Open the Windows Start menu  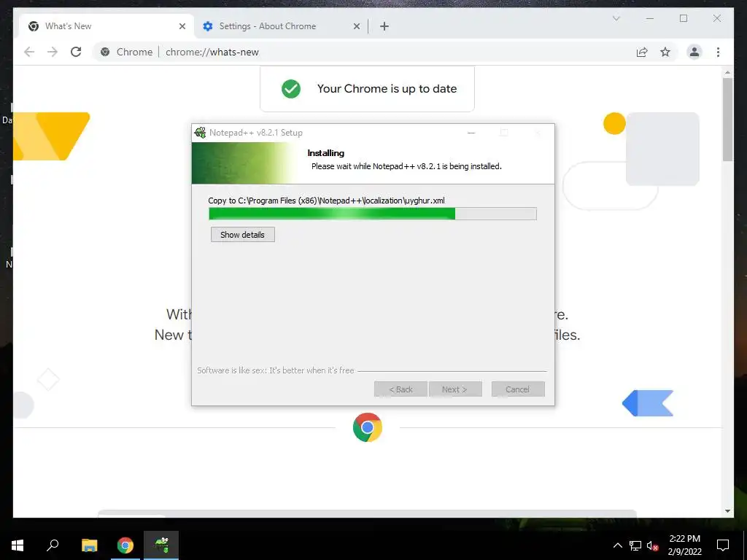(x=18, y=545)
